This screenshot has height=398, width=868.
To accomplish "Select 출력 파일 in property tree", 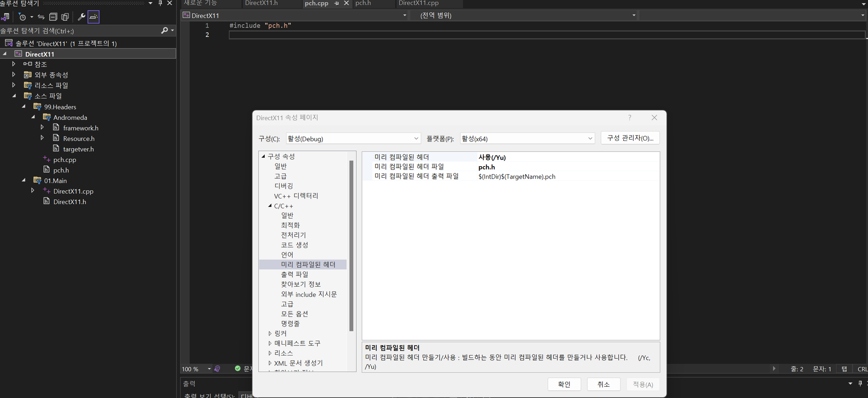I will click(295, 274).
